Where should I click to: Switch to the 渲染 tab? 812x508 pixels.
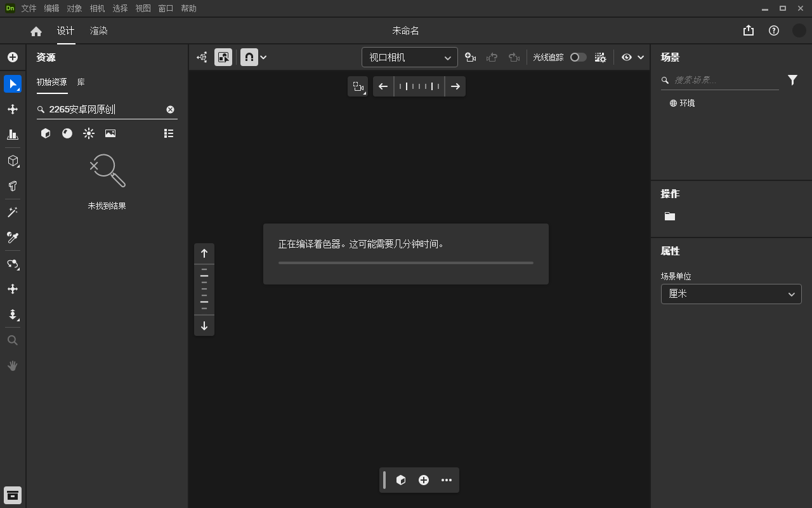pyautogui.click(x=98, y=30)
